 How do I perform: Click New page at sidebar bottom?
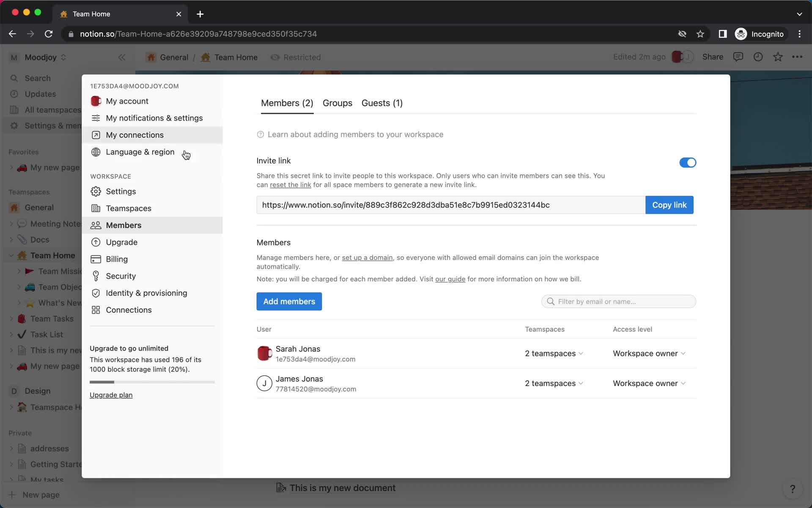35,495
